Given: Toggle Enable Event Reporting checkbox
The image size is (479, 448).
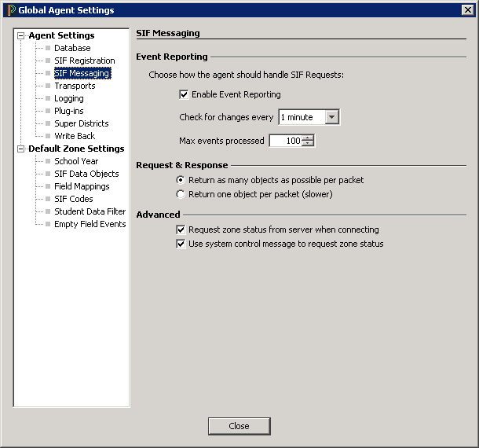Looking at the screenshot, I should pyautogui.click(x=185, y=95).
